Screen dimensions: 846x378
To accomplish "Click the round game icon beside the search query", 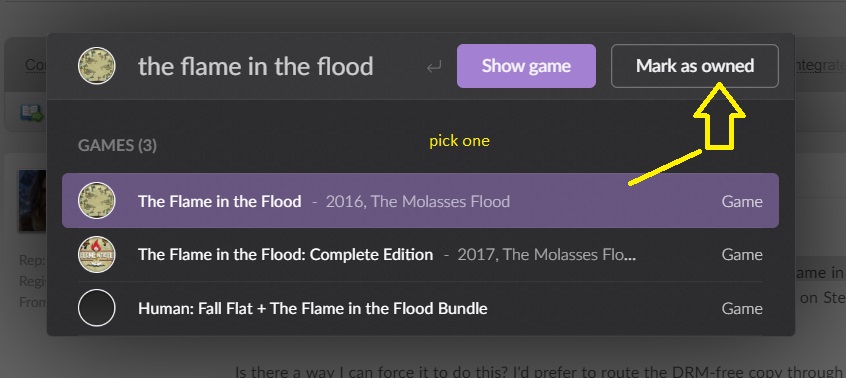I will pyautogui.click(x=97, y=66).
